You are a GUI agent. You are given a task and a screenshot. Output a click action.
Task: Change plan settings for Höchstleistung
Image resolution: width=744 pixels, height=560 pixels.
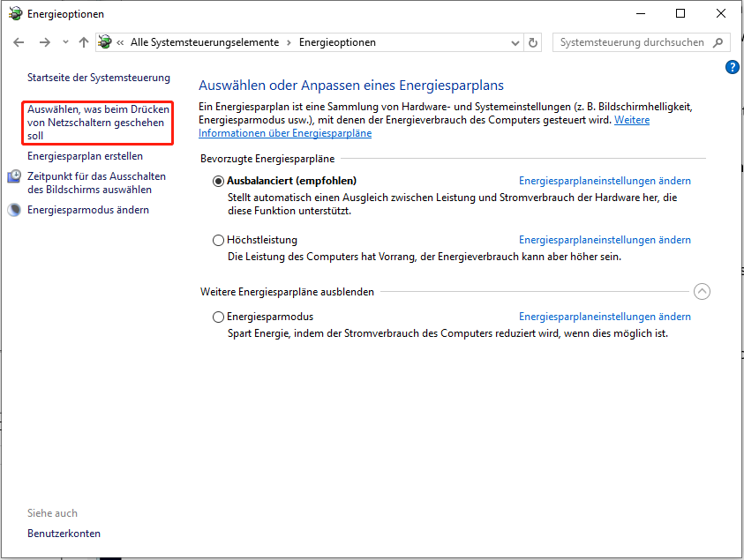click(x=605, y=240)
